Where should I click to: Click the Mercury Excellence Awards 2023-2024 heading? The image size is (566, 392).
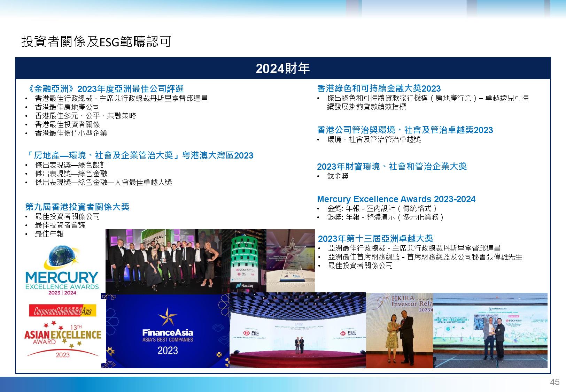click(396, 199)
